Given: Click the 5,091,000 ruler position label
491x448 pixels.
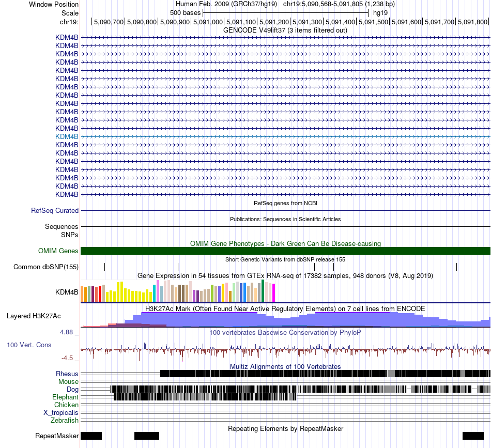Looking at the screenshot, I should [x=208, y=22].
